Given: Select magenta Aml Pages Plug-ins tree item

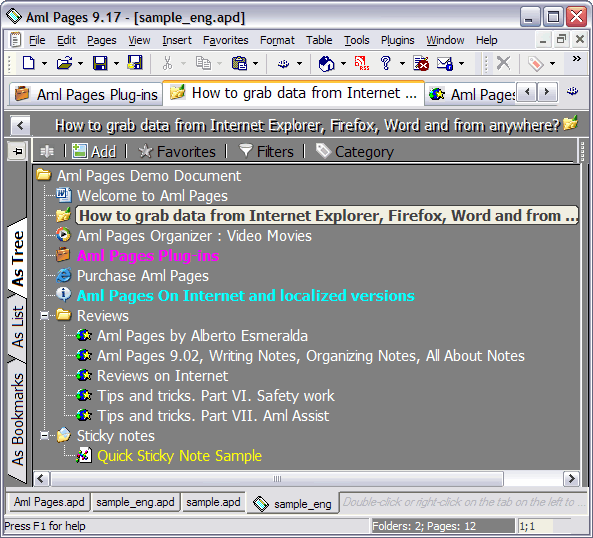Looking at the screenshot, I should 148,256.
